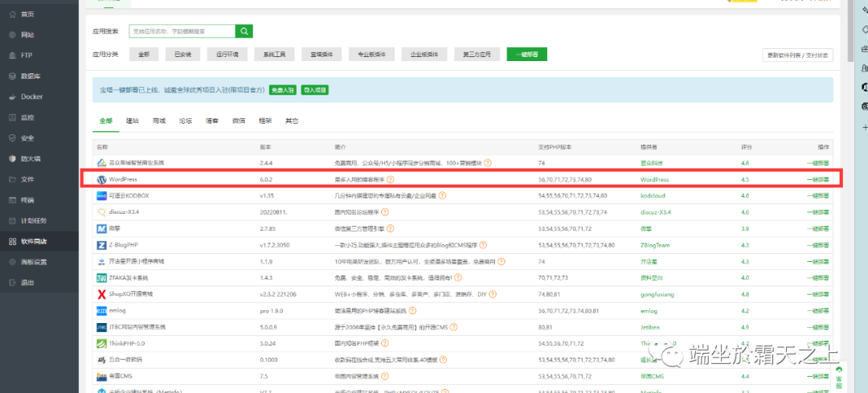Focus the 应用搜索 search input field

[x=182, y=31]
